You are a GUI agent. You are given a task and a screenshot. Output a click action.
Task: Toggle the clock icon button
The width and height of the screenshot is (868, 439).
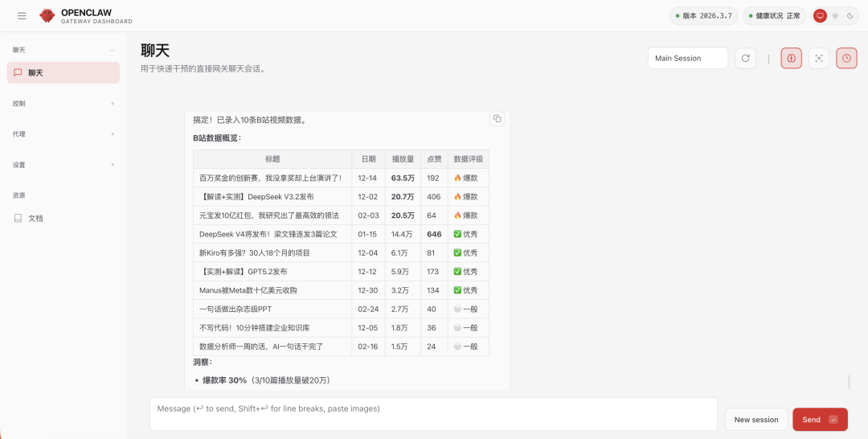click(846, 58)
